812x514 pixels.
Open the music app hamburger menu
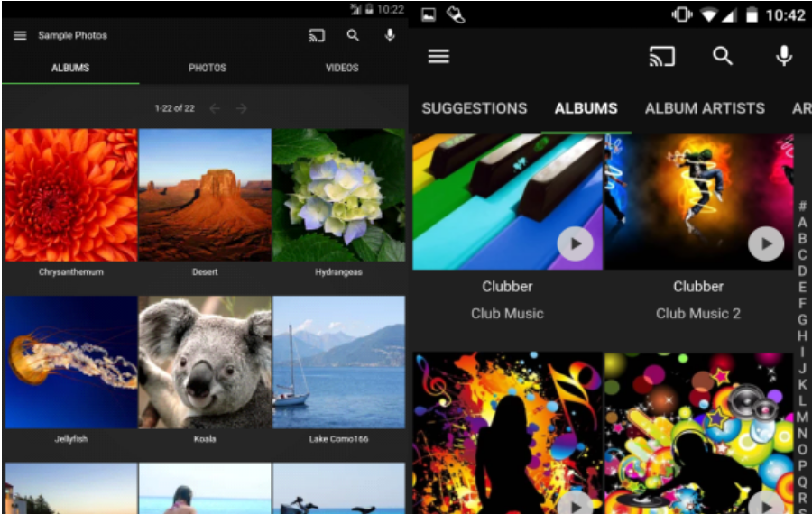(x=438, y=56)
